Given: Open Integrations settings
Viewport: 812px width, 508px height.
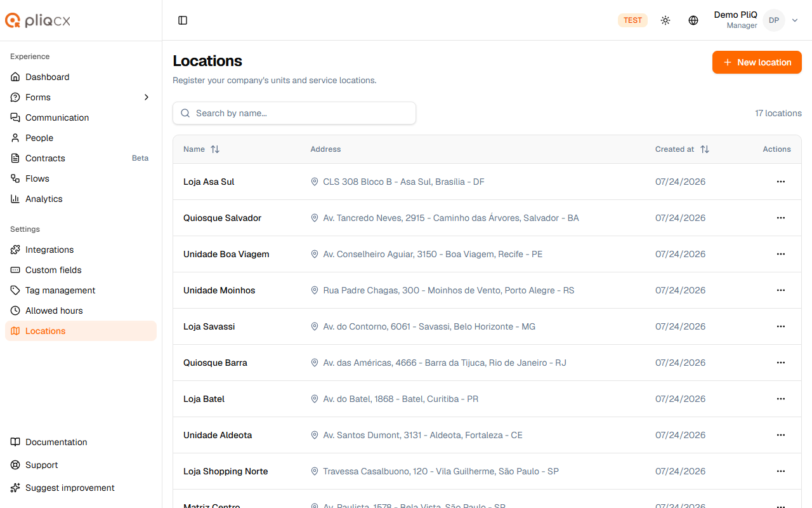Looking at the screenshot, I should [81, 250].
